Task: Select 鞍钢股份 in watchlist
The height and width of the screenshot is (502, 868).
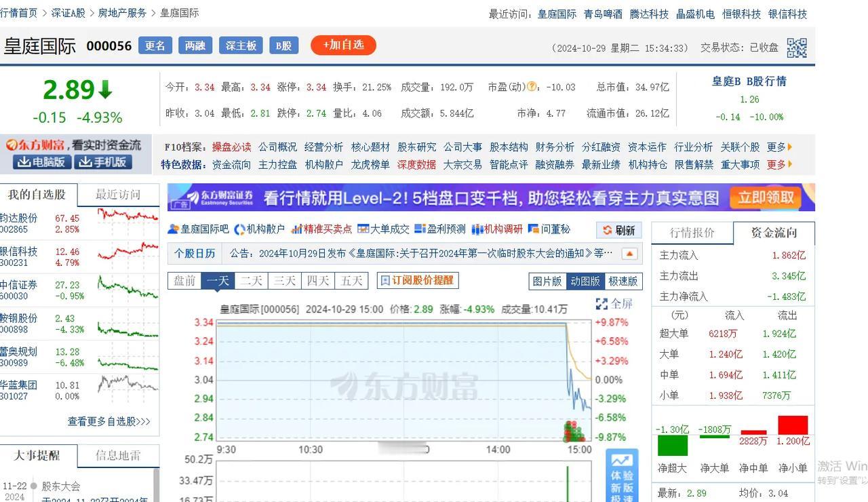Action: pyautogui.click(x=18, y=318)
